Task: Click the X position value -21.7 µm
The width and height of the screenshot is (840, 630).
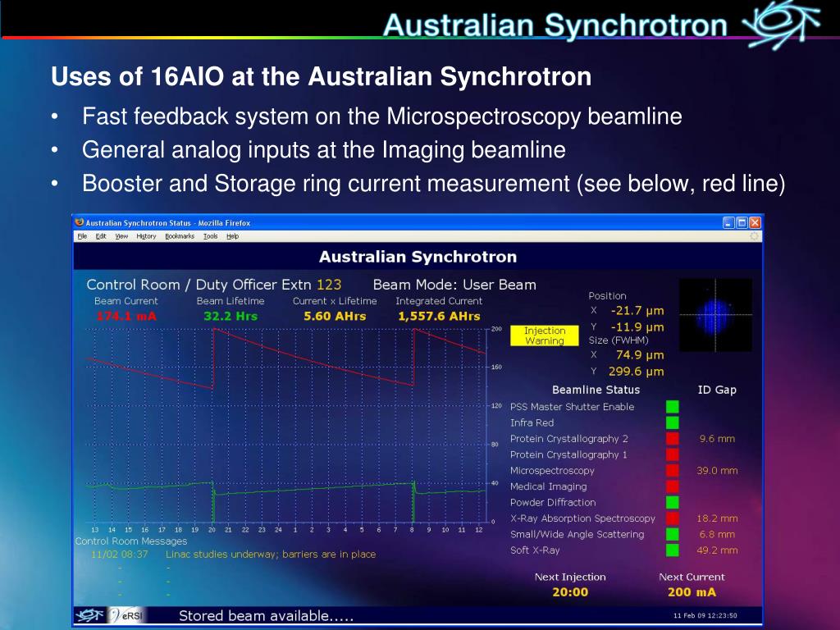Action: 637,311
